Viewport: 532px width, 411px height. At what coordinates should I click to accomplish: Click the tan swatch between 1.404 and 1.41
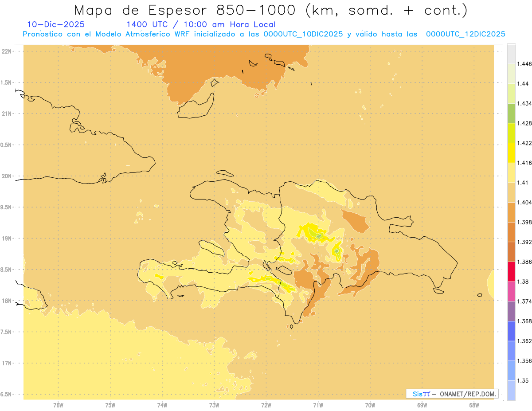[x=511, y=192]
